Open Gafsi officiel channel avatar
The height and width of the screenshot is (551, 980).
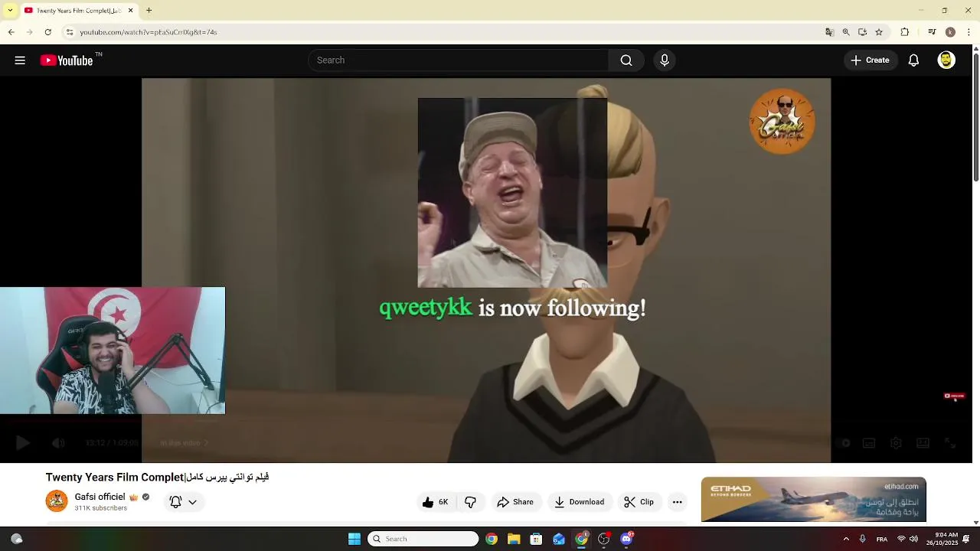[57, 501]
